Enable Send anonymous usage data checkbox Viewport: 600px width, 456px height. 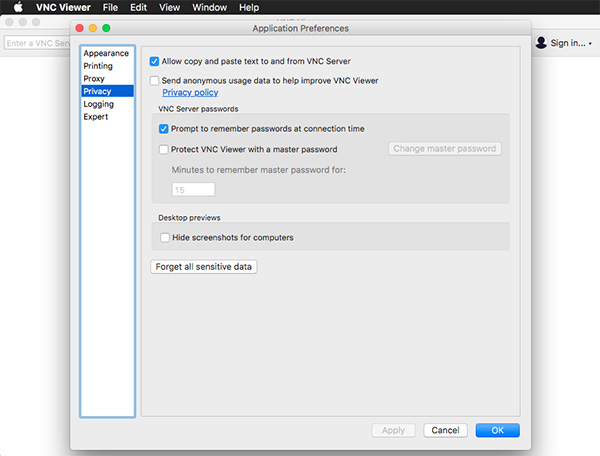[x=154, y=80]
